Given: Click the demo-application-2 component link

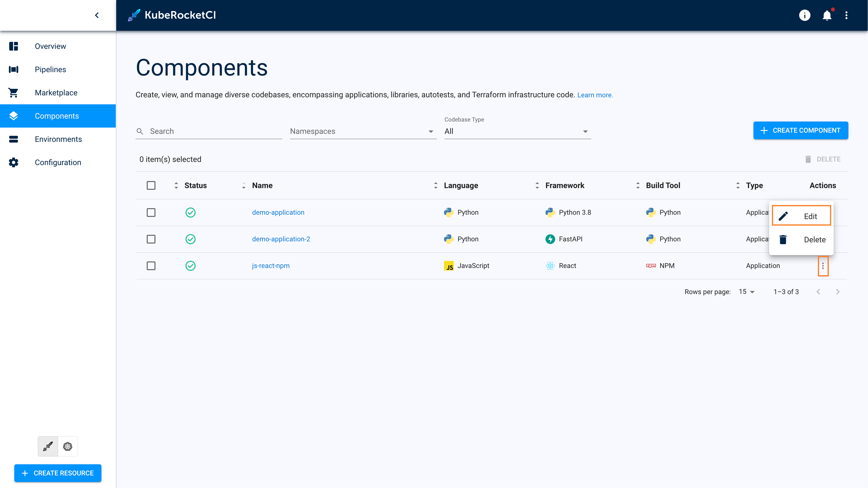Looking at the screenshot, I should tap(281, 239).
